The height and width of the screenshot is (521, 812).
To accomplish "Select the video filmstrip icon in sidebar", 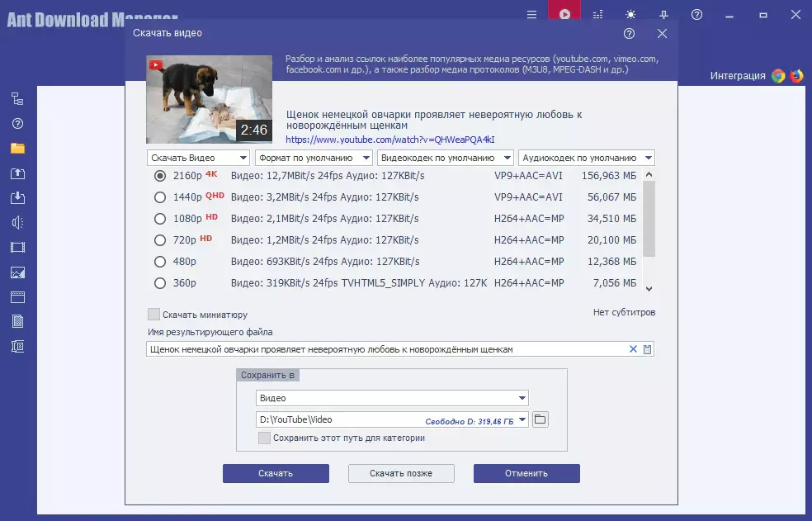I will pos(17,247).
